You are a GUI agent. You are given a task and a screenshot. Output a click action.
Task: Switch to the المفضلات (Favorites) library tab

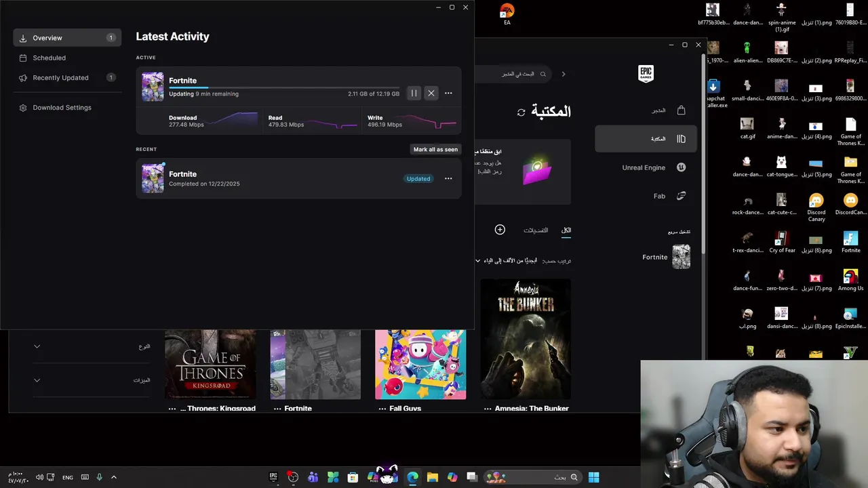536,230
